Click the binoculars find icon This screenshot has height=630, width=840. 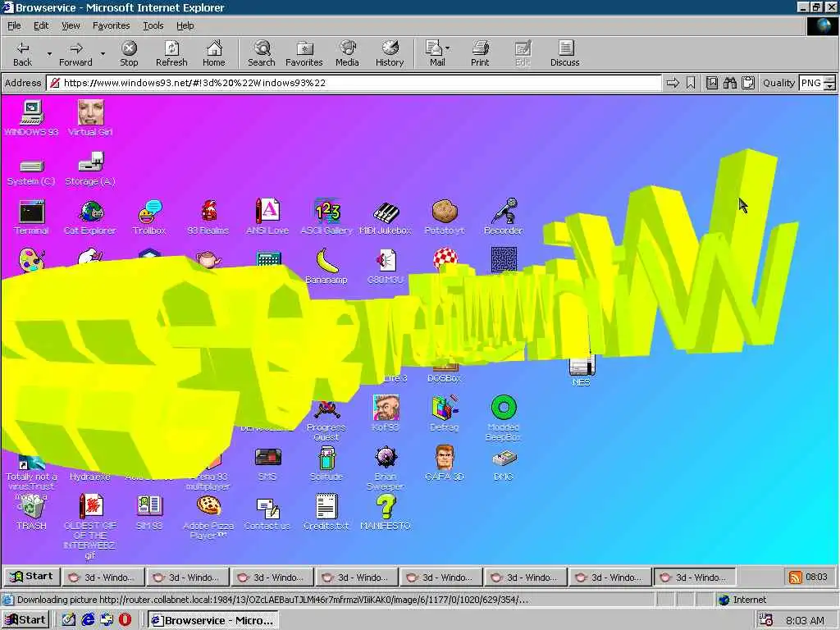[729, 83]
